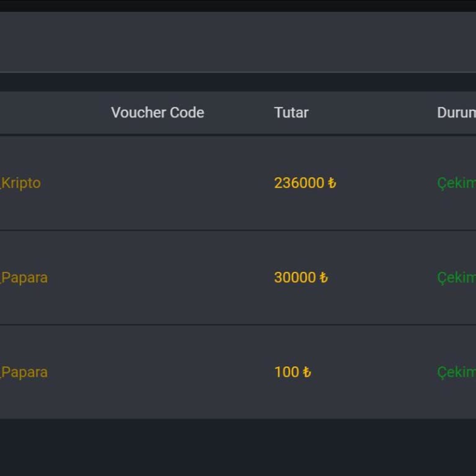Click the dark footer area below the table
This screenshot has height=476, width=476.
tap(238, 447)
